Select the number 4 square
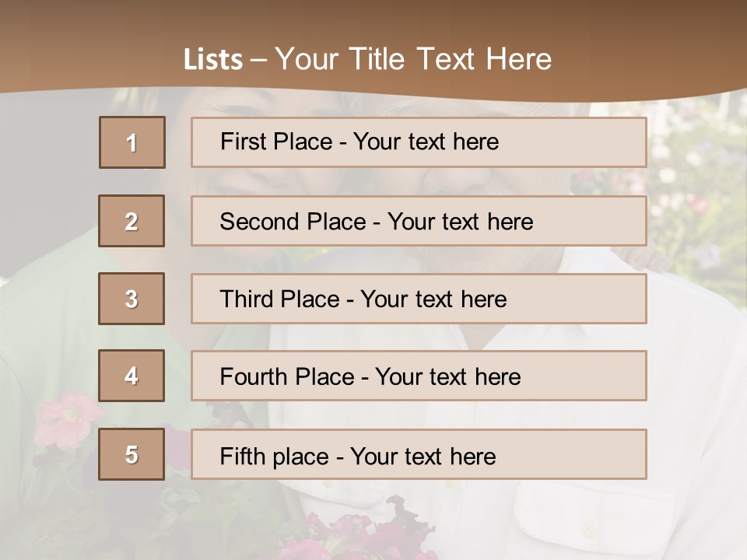Viewport: 747px width, 560px height. click(x=132, y=376)
